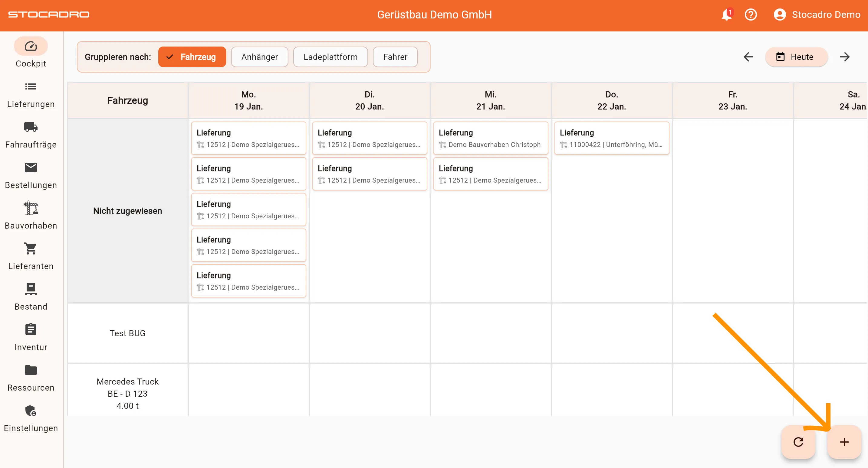Viewport: 868px width, 468px height.
Task: Go to Fahraufträge truck icon
Action: pyautogui.click(x=31, y=127)
